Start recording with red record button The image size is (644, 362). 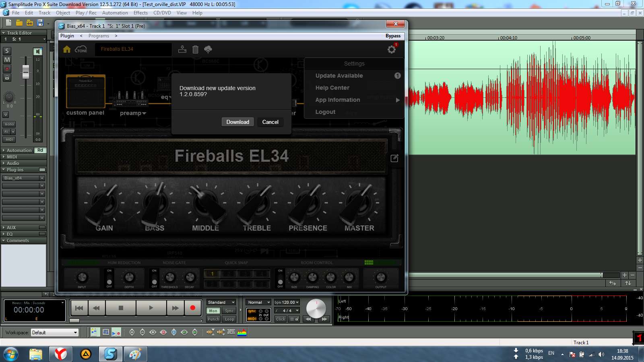(x=192, y=308)
